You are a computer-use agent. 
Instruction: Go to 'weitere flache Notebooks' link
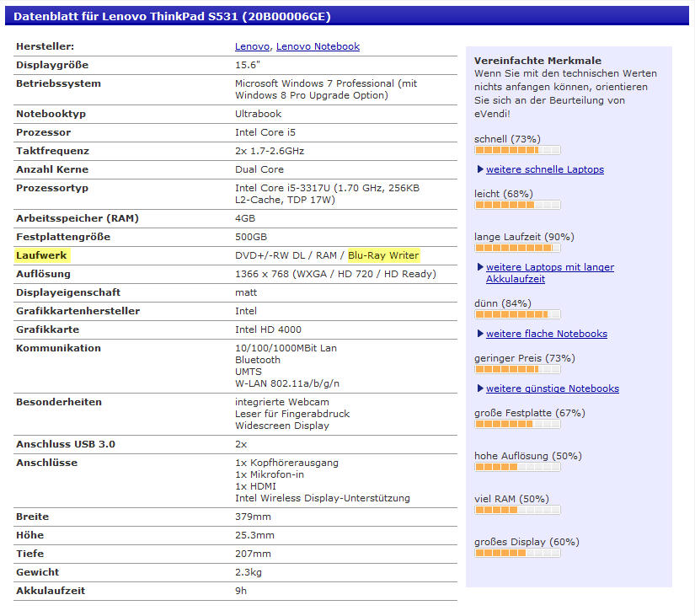coord(546,334)
